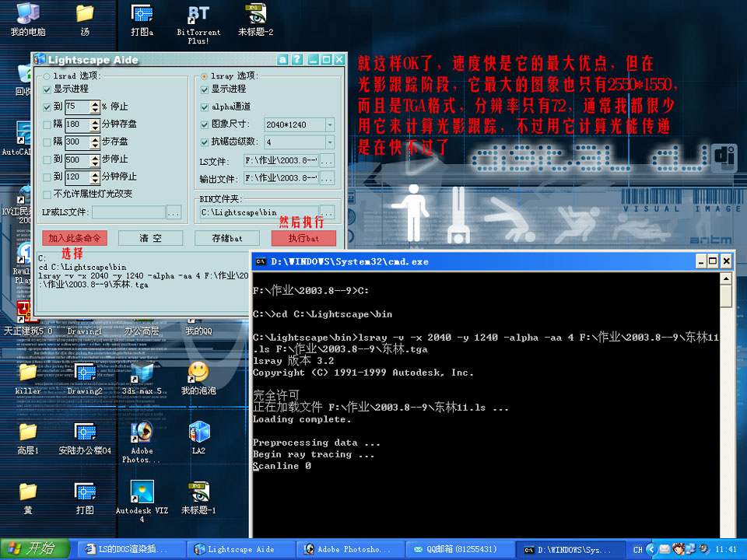
Task: Open the QQ avatar tray icon
Action: [x=679, y=549]
